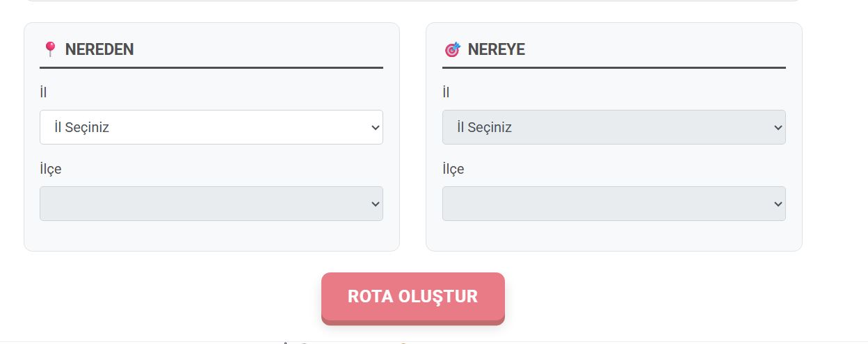Click the NEREYE section heading
The height and width of the screenshot is (344, 868).
(496, 49)
